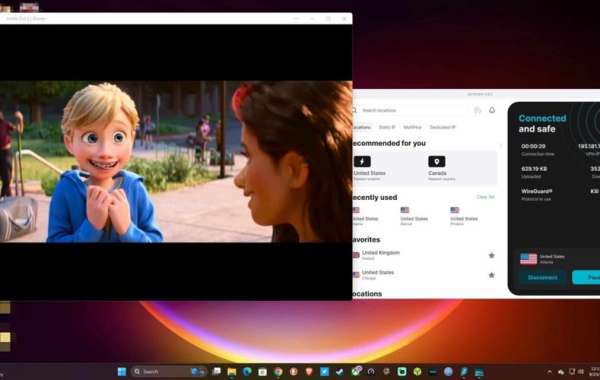Open the Dedicated IP tab
Screen dimensions: 600x380
point(442,127)
